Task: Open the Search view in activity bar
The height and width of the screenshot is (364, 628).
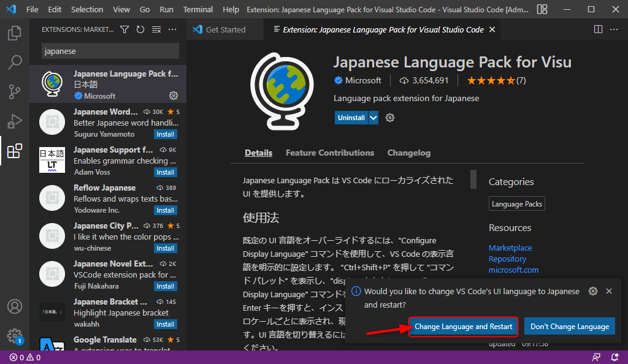Action: click(x=15, y=63)
